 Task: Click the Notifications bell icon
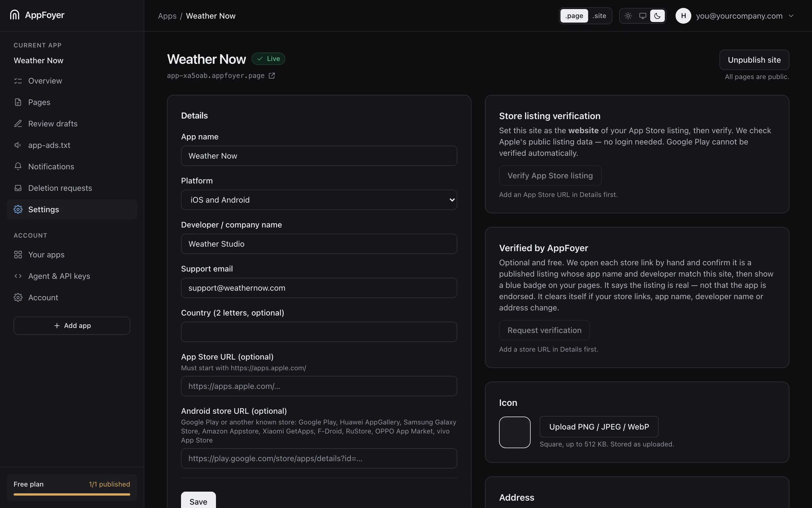pos(18,167)
